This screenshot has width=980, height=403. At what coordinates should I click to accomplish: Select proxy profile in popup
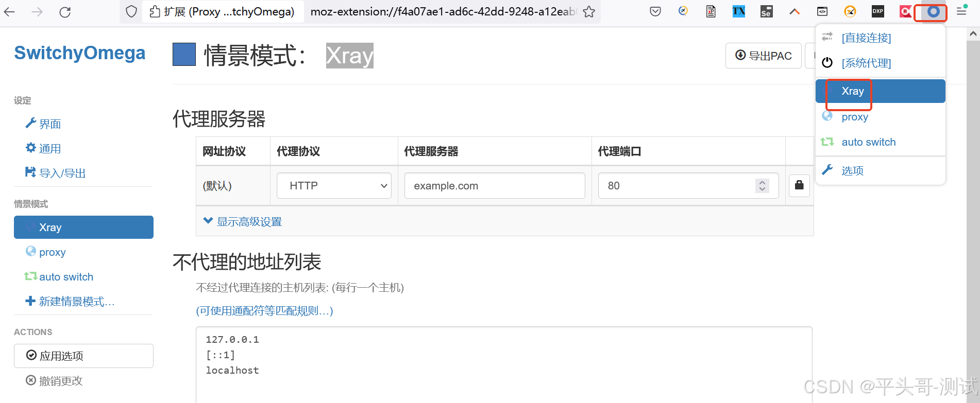[881, 117]
